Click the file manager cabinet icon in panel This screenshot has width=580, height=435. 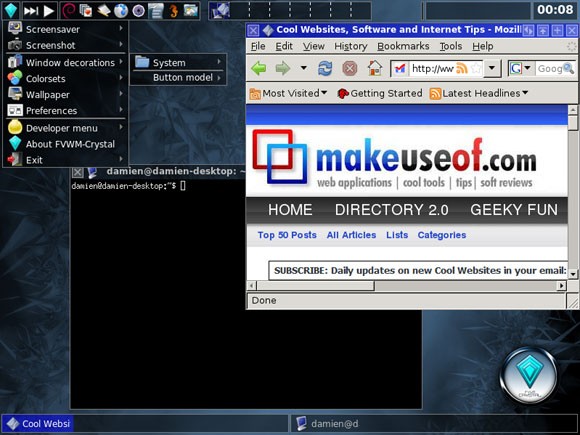156,11
